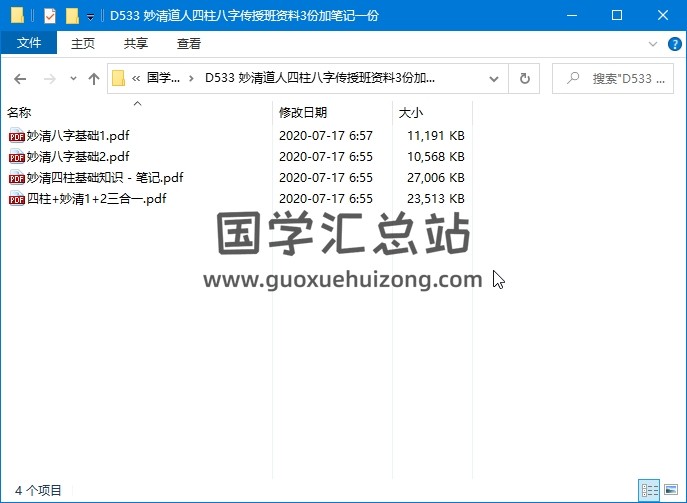Screen dimensions: 687x503
Task: Switch to the 主页 ribbon tab
Action: point(83,43)
